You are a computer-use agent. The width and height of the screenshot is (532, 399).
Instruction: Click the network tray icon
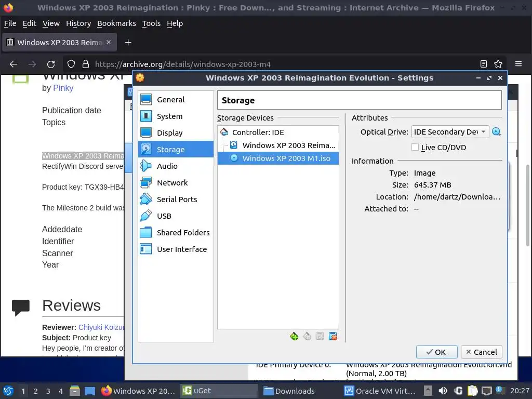[x=487, y=391]
